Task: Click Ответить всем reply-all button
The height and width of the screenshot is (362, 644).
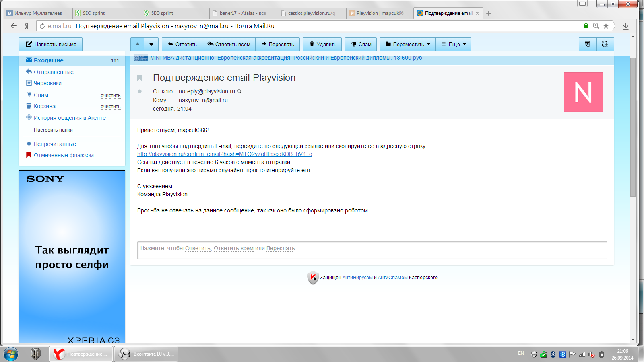Action: (x=229, y=44)
